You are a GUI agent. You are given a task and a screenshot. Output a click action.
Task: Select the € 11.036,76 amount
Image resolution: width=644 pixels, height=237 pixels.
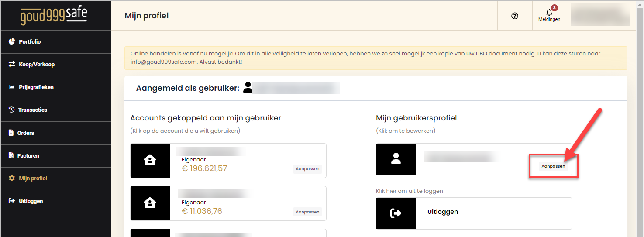[202, 211]
